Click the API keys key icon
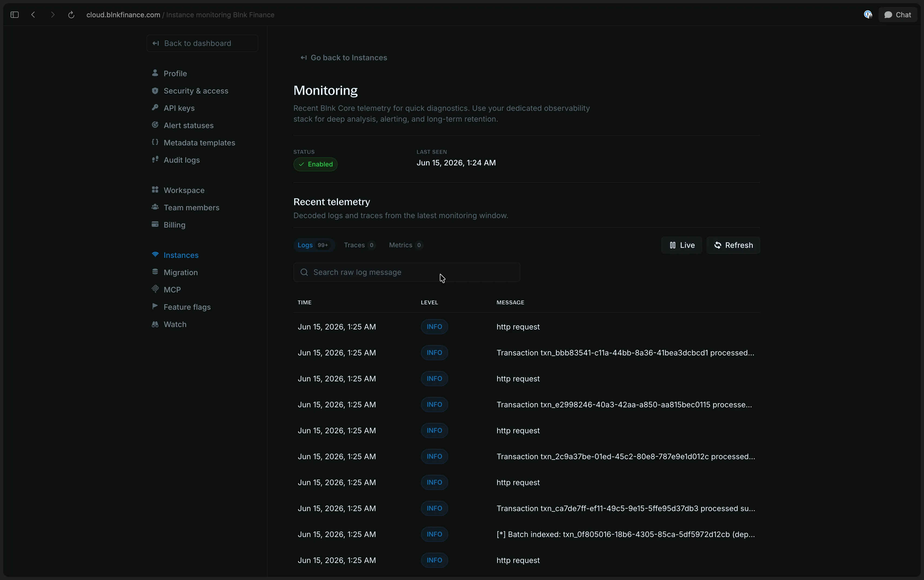The image size is (924, 580). (x=155, y=108)
